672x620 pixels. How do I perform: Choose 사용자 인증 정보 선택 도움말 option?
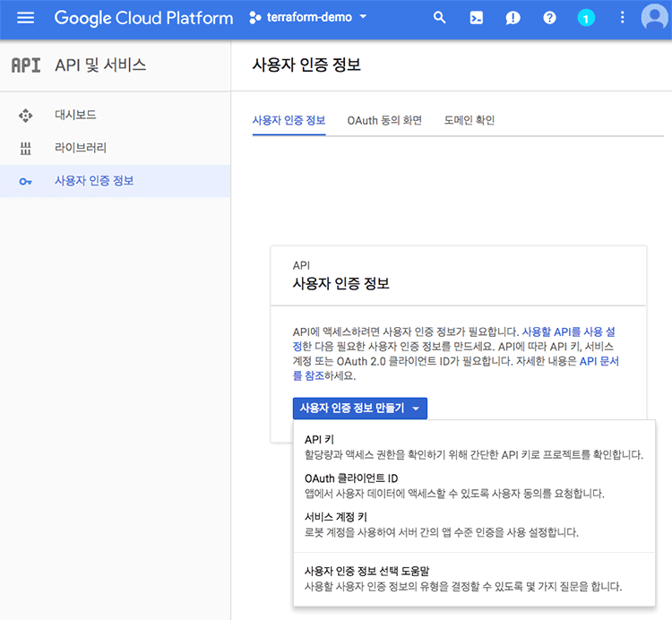474,579
